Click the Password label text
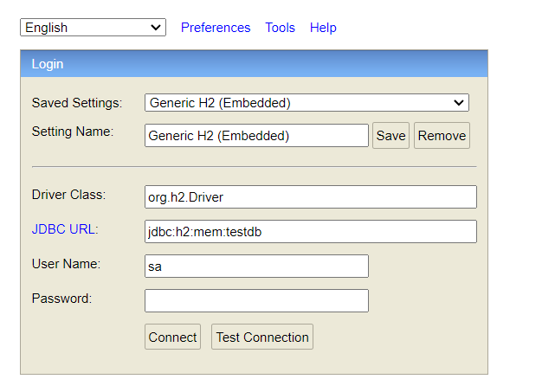 (61, 299)
